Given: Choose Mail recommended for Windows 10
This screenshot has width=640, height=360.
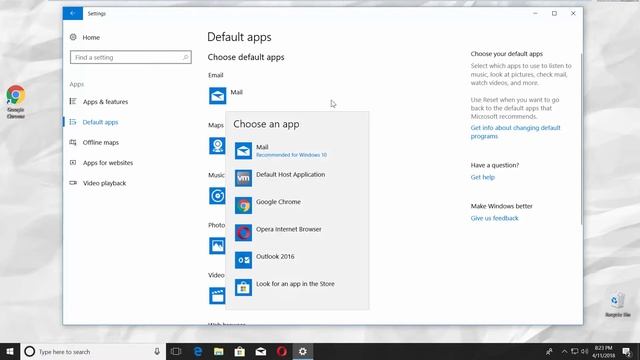Looking at the screenshot, I should [297, 151].
